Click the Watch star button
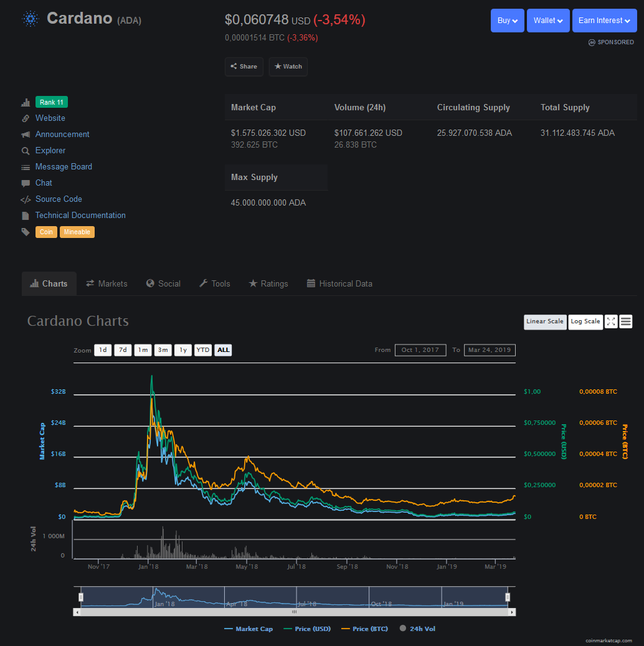This screenshot has width=644, height=646. pyautogui.click(x=288, y=66)
